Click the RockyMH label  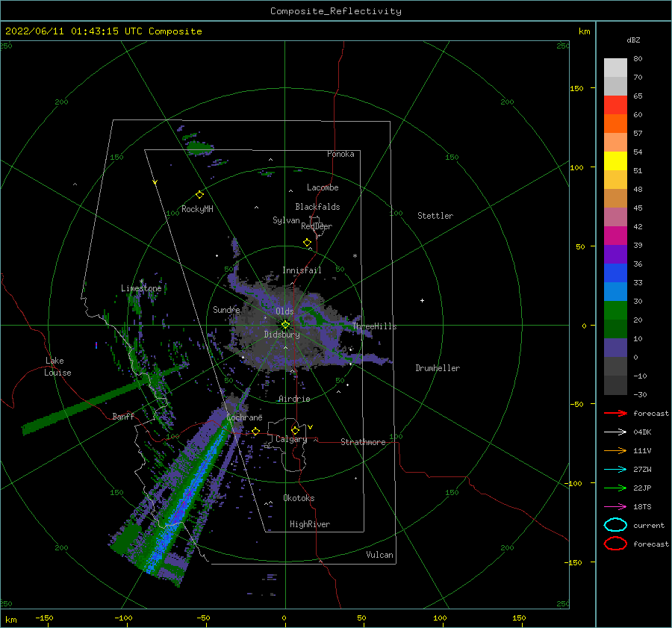click(197, 209)
